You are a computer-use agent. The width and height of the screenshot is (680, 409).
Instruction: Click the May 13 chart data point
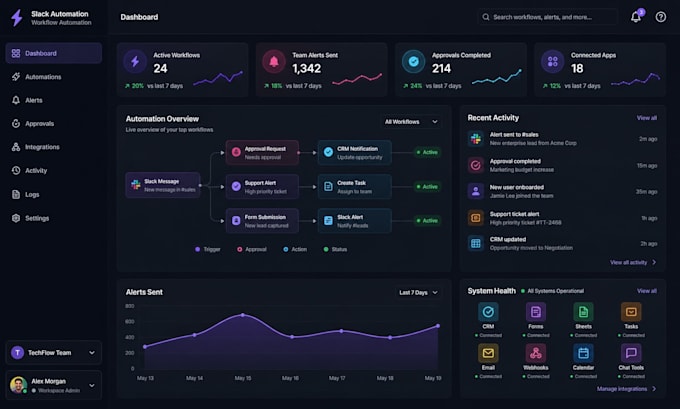pos(145,347)
